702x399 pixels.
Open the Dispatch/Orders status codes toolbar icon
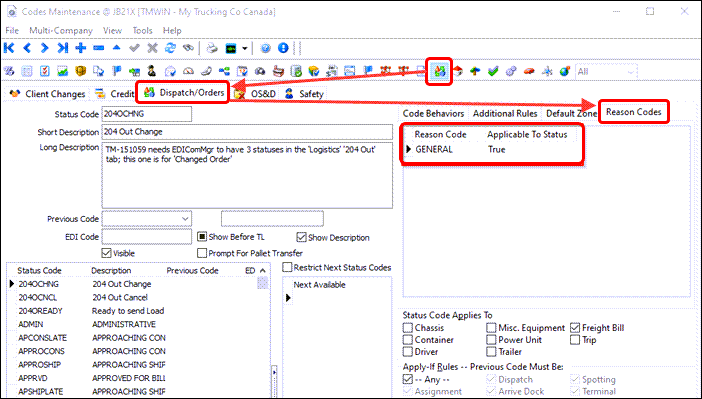pyautogui.click(x=439, y=71)
